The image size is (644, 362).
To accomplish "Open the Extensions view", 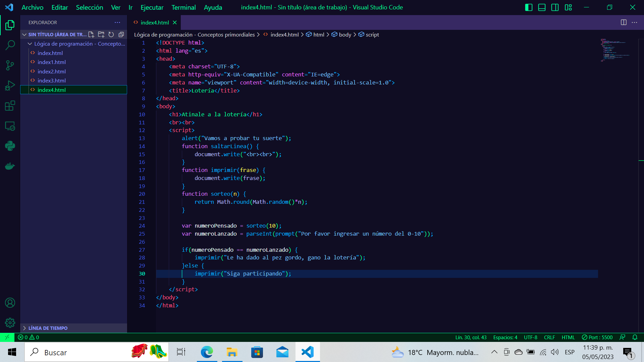I will click(x=10, y=106).
